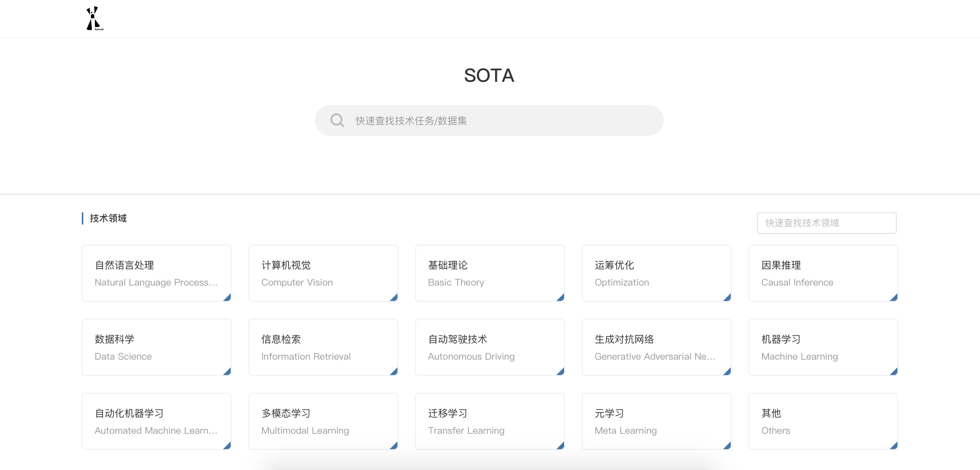The image size is (980, 470).
Task: Select the Causal Inference category
Action: click(823, 273)
